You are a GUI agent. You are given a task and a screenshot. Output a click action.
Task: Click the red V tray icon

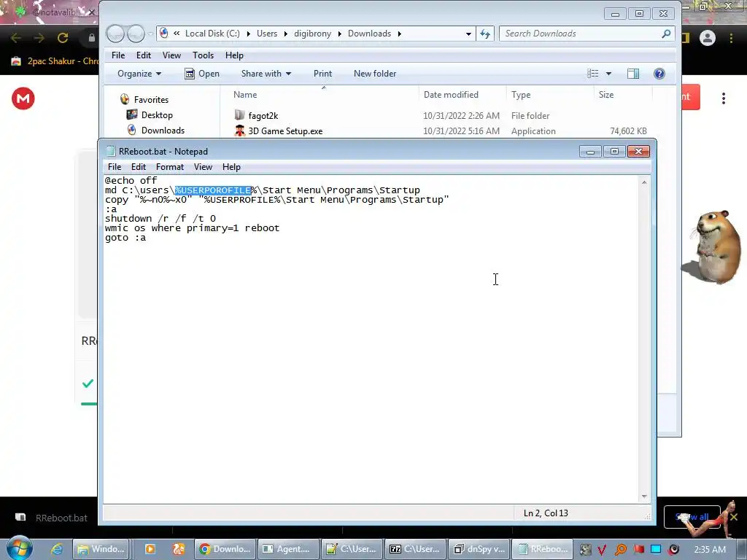(602, 550)
